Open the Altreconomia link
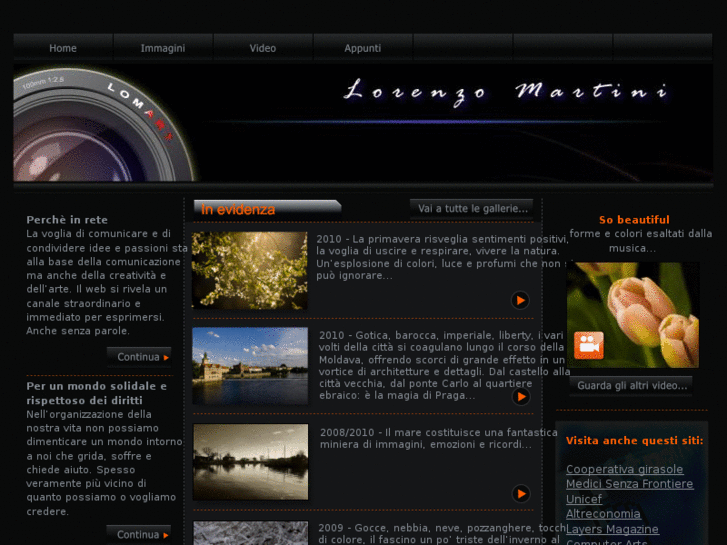Viewport: 727px width, 545px height. coord(603,514)
